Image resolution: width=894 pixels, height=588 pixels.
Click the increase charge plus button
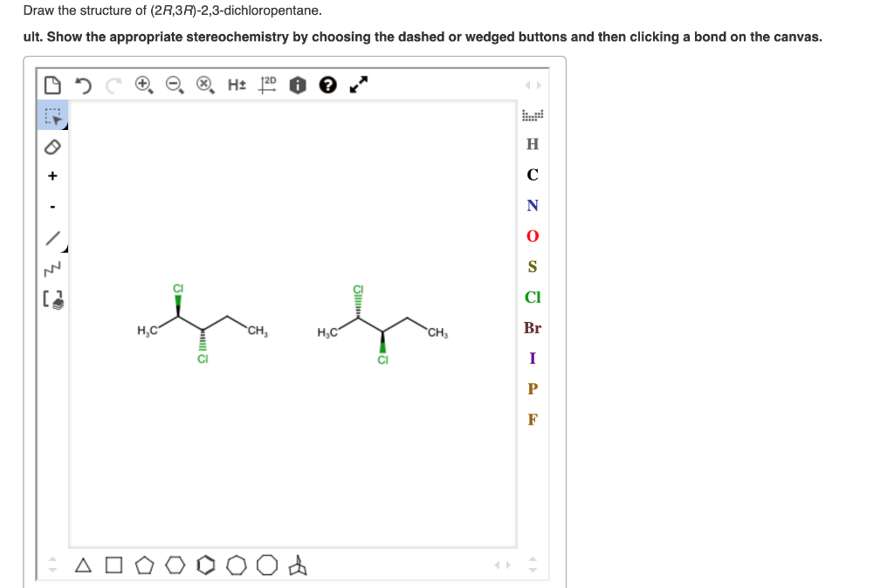[52, 174]
